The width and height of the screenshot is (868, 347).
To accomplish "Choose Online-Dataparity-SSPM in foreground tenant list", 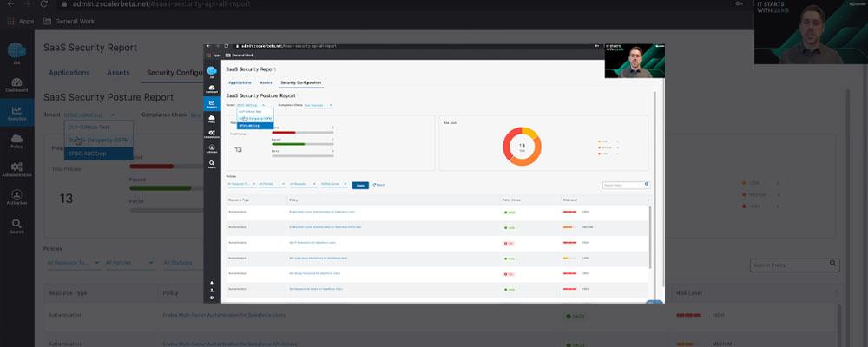I will [255, 119].
